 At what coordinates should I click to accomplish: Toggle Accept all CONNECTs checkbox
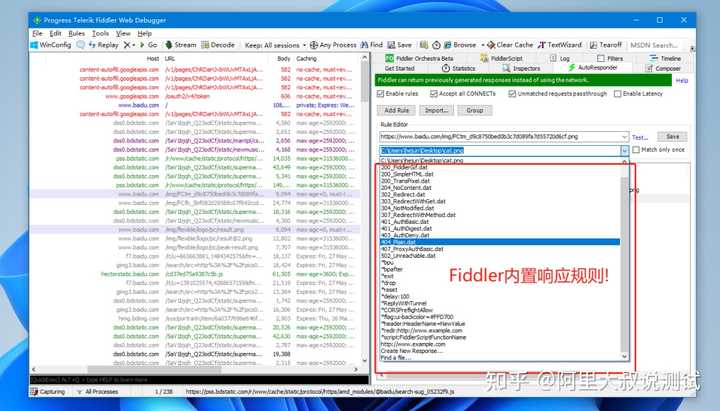click(x=434, y=94)
